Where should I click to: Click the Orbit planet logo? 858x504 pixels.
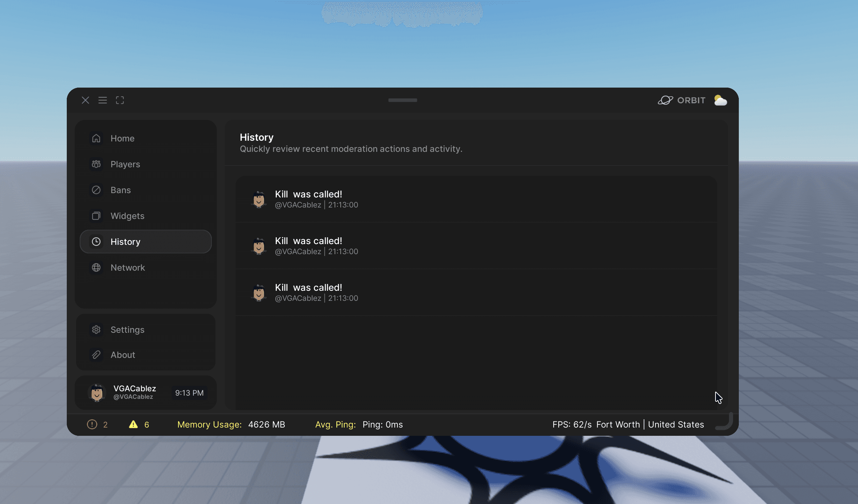[665, 100]
